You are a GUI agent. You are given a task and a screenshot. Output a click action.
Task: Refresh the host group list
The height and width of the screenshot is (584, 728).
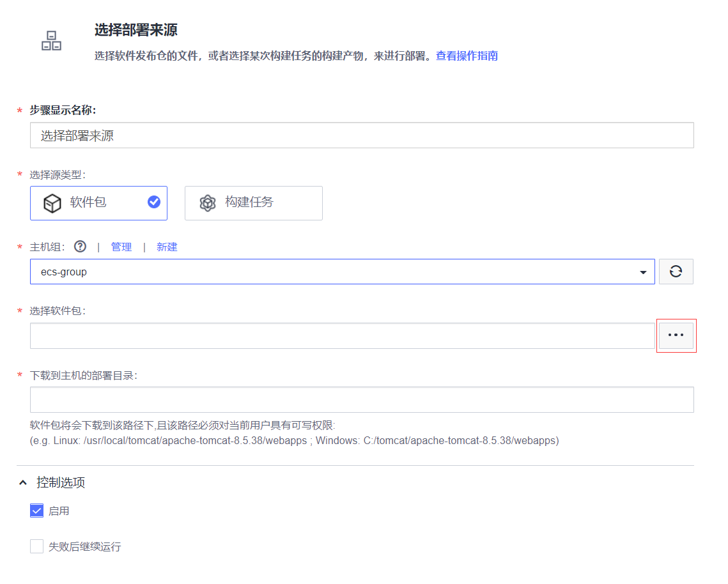pos(676,272)
